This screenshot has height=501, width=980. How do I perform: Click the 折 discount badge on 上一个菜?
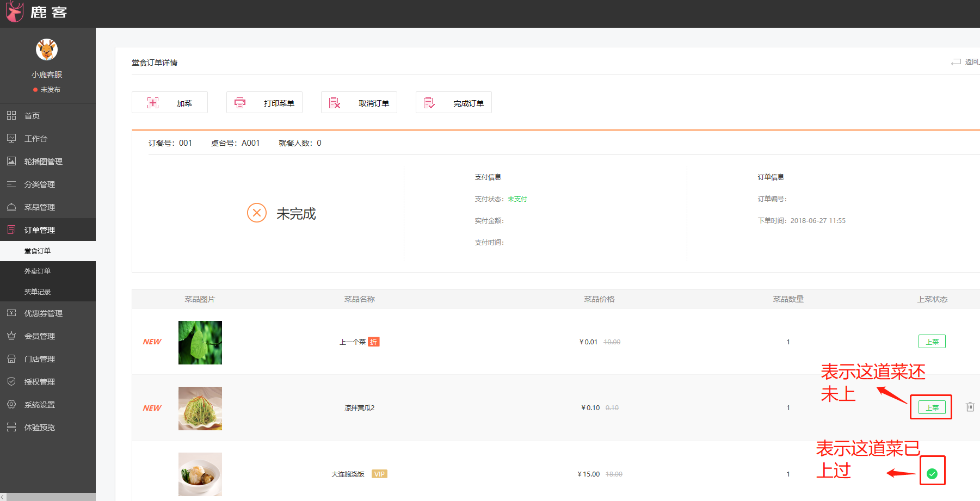373,342
